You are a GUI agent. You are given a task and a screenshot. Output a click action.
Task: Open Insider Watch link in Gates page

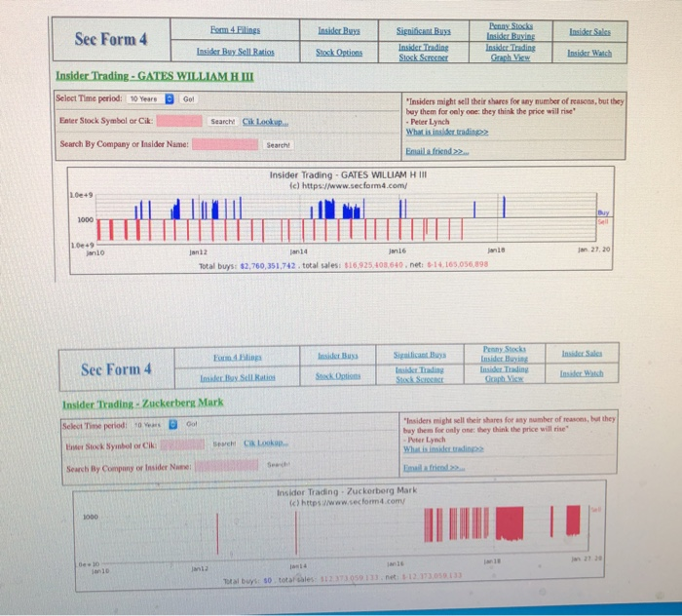[589, 53]
